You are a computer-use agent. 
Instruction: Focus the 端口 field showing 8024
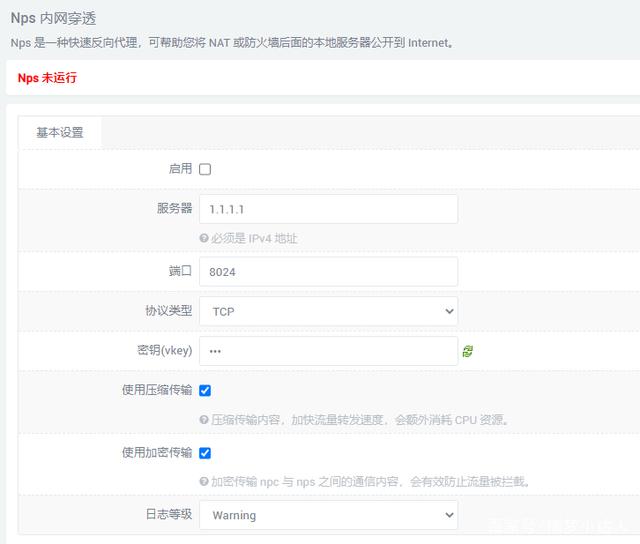(x=329, y=272)
